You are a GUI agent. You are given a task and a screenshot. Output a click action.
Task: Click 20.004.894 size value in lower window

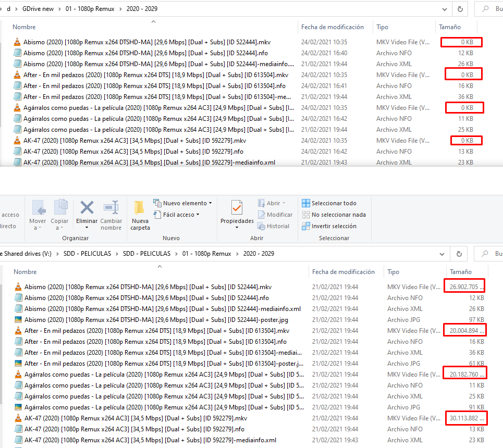467,330
